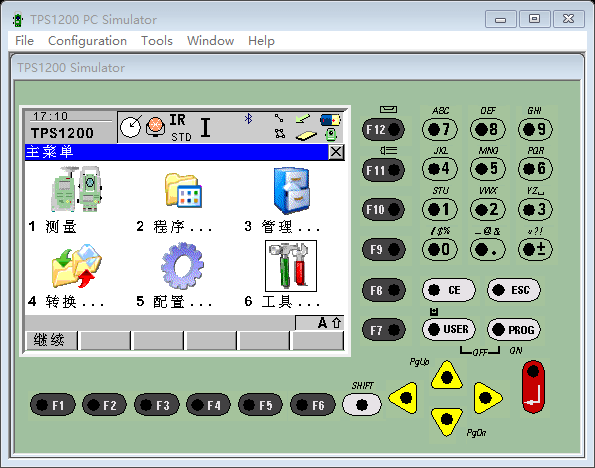This screenshot has height=468, width=595.
Task: Click the red ENTER key
Action: tap(533, 386)
